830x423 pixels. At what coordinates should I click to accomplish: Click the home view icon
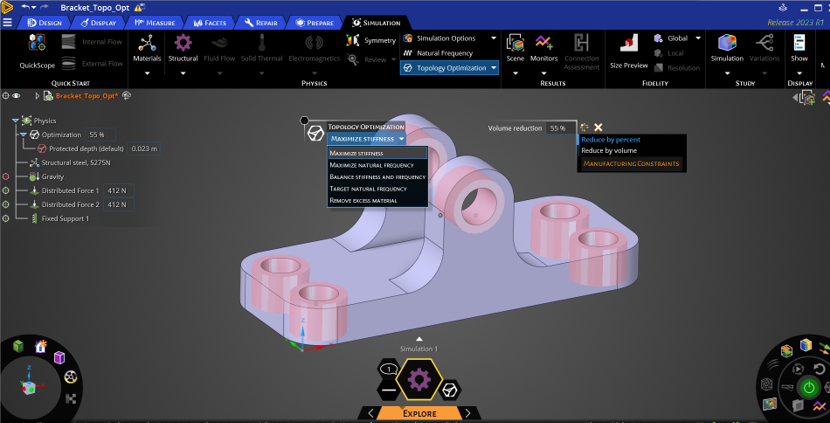click(41, 347)
